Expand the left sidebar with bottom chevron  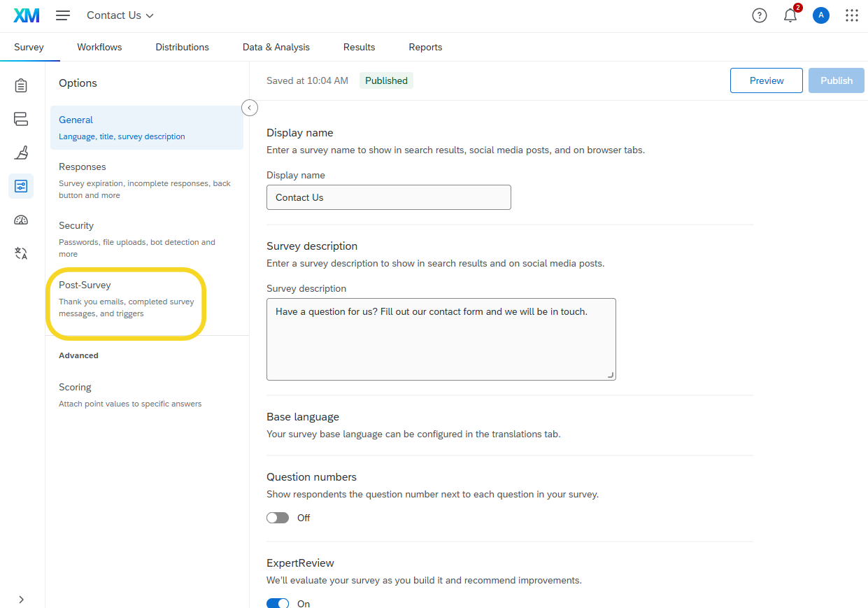21,599
